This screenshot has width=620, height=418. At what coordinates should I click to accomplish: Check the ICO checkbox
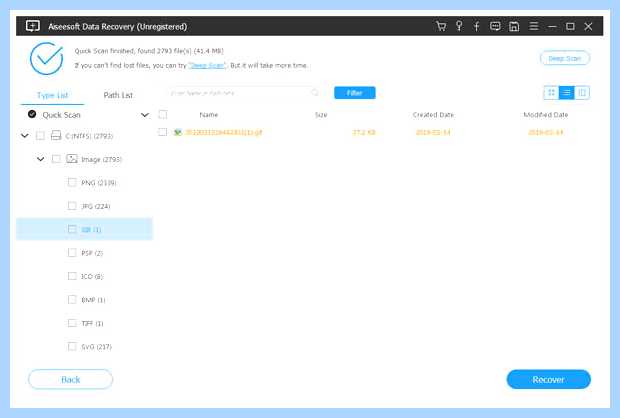72,276
